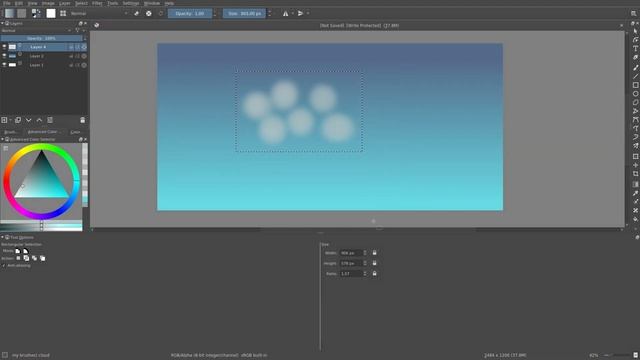The height and width of the screenshot is (360, 640).
Task: Select the Color Sampler eyedropper tool
Action: click(x=636, y=193)
